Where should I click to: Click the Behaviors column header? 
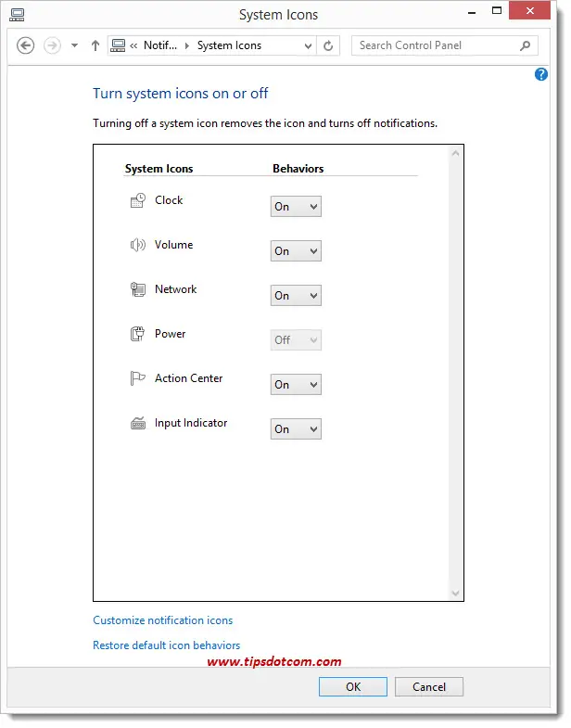tap(298, 169)
